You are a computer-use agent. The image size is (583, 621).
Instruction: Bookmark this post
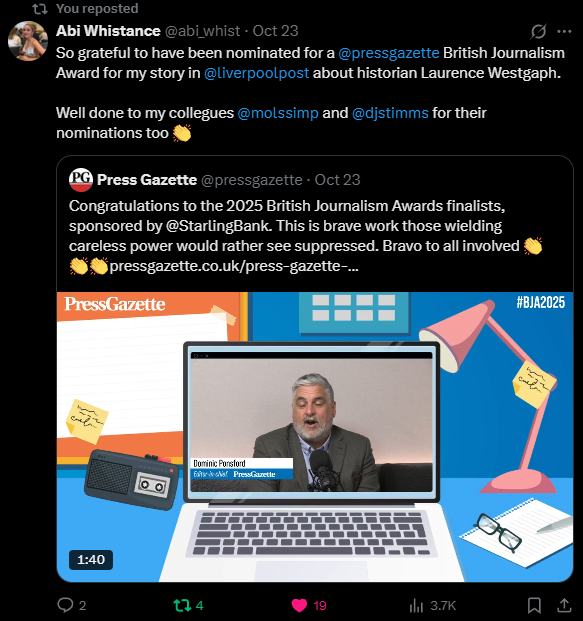point(534,605)
